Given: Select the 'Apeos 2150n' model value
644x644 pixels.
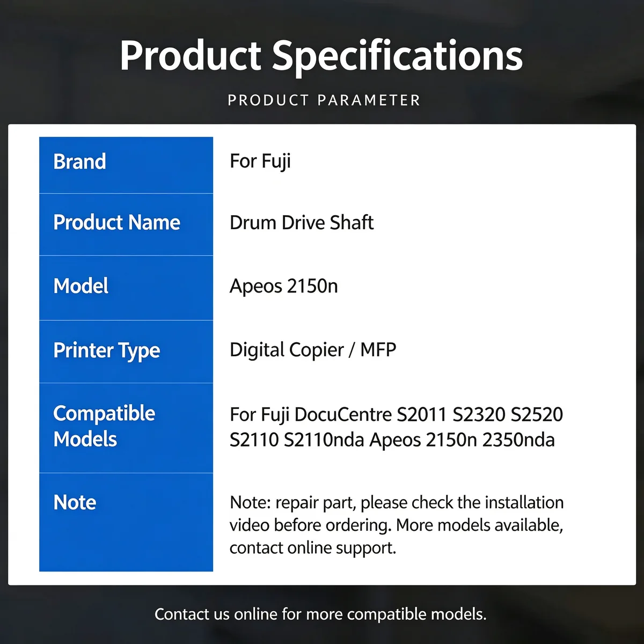Looking at the screenshot, I should (x=284, y=286).
